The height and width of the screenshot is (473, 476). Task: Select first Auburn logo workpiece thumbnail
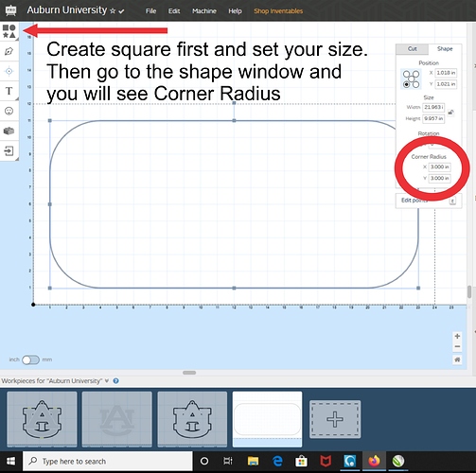tap(42, 419)
